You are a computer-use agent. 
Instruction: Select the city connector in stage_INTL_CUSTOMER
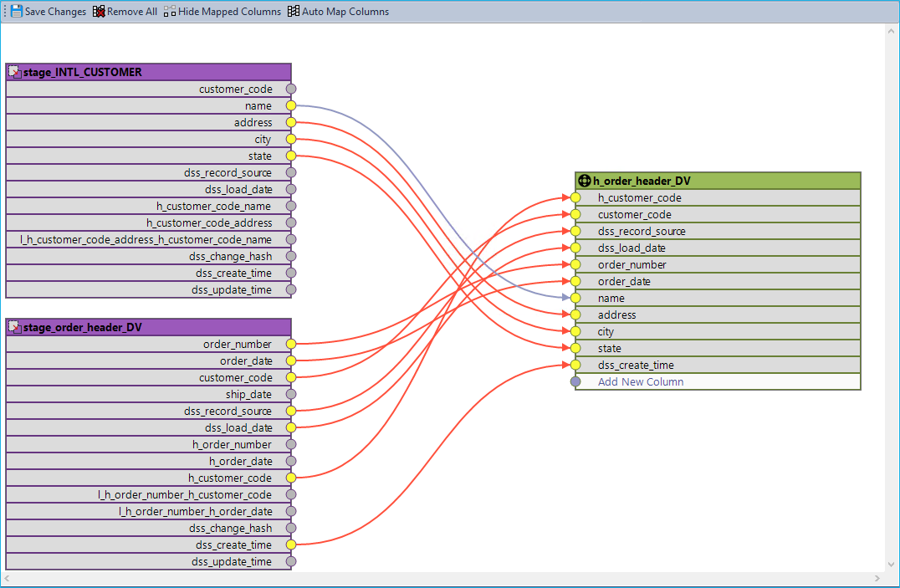tap(291, 139)
